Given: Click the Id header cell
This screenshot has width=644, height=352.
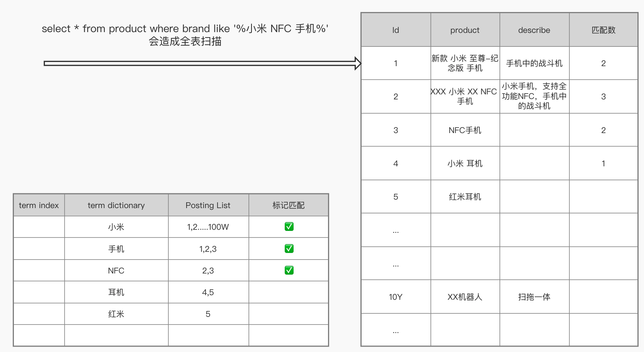Looking at the screenshot, I should [x=396, y=30].
